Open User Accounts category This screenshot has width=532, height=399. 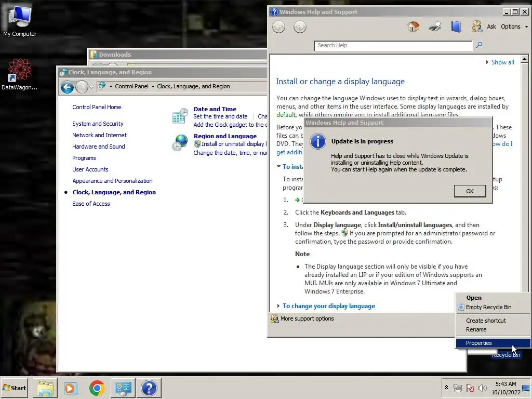point(90,169)
